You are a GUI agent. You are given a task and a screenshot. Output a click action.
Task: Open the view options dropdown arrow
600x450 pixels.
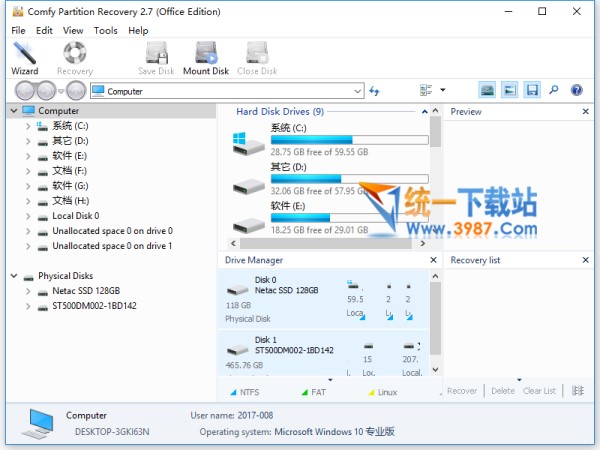click(x=443, y=90)
